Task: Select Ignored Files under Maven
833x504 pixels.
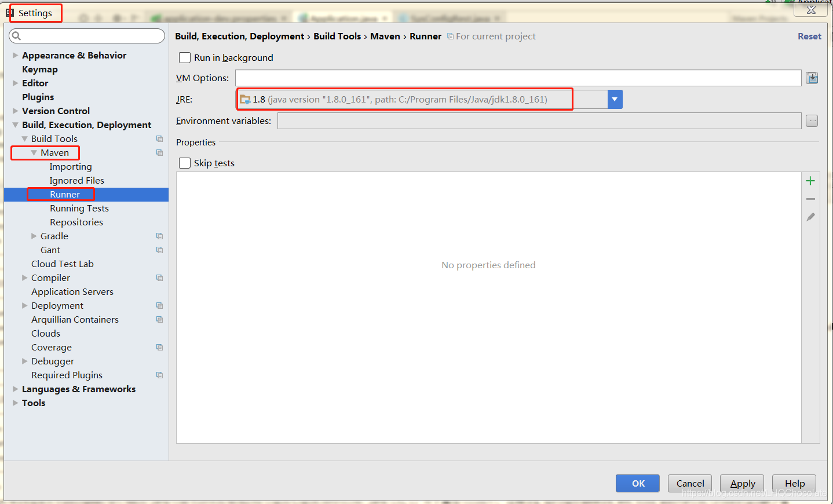Action: click(x=77, y=181)
